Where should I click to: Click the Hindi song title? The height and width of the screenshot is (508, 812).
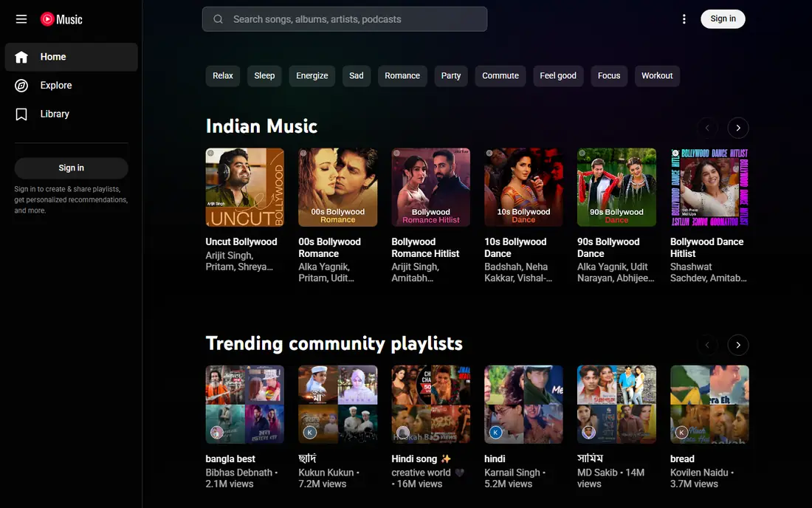(421, 459)
